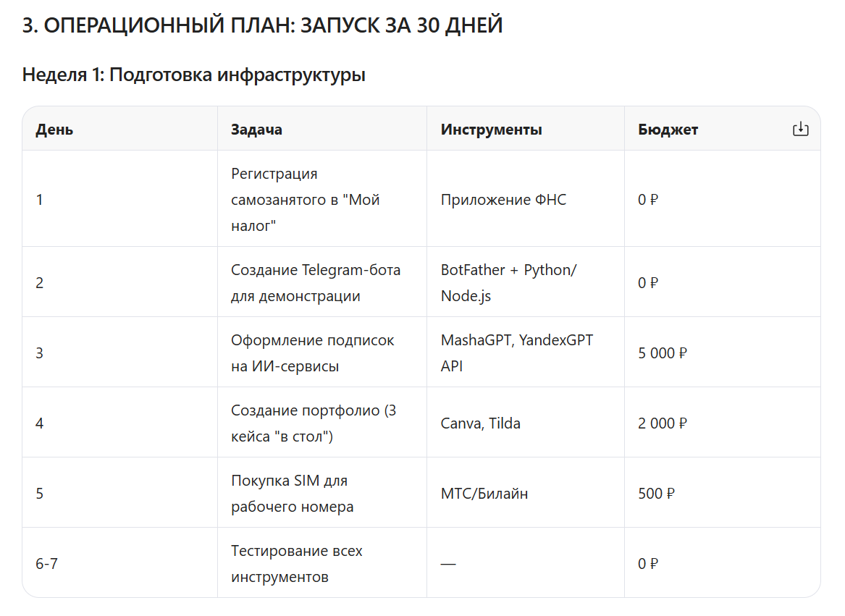845x616 pixels.
Task: Click the Задача column header
Action: point(256,130)
